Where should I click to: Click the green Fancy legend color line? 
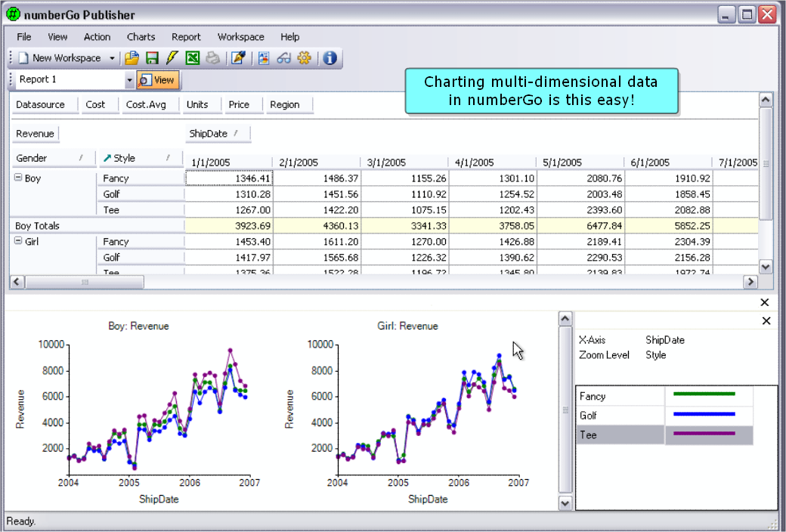[704, 394]
